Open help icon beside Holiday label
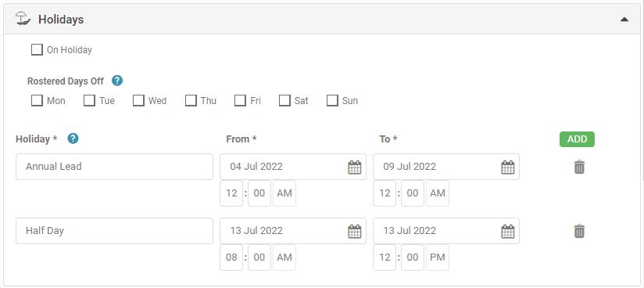Screen dimensions: 644x288 pyautogui.click(x=73, y=139)
